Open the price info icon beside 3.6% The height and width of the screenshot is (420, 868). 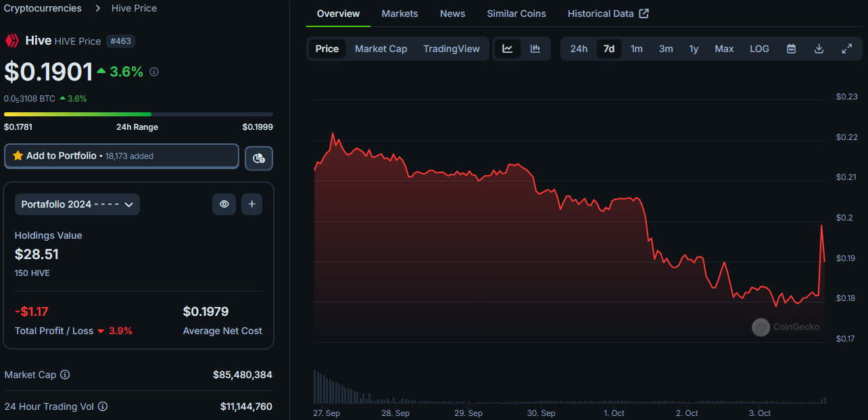click(x=154, y=72)
